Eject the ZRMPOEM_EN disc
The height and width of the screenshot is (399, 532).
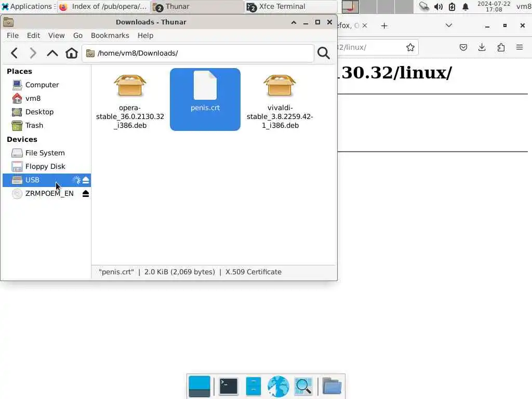pos(86,193)
